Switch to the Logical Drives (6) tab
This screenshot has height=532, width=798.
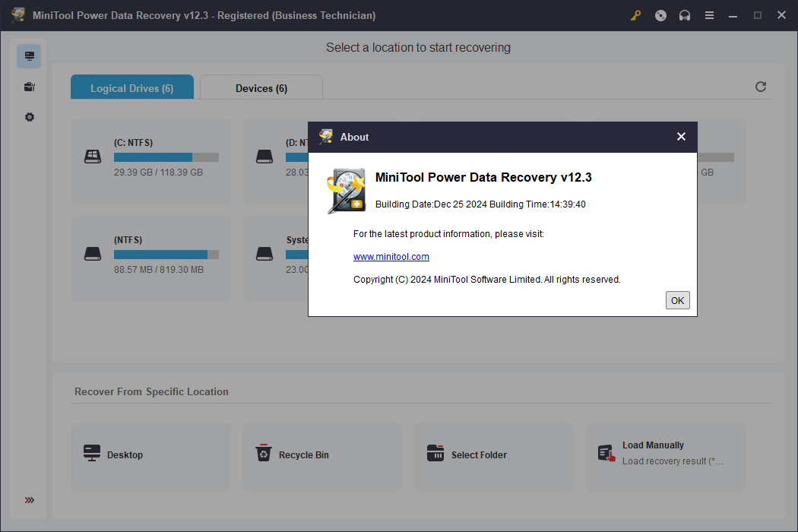(x=131, y=87)
